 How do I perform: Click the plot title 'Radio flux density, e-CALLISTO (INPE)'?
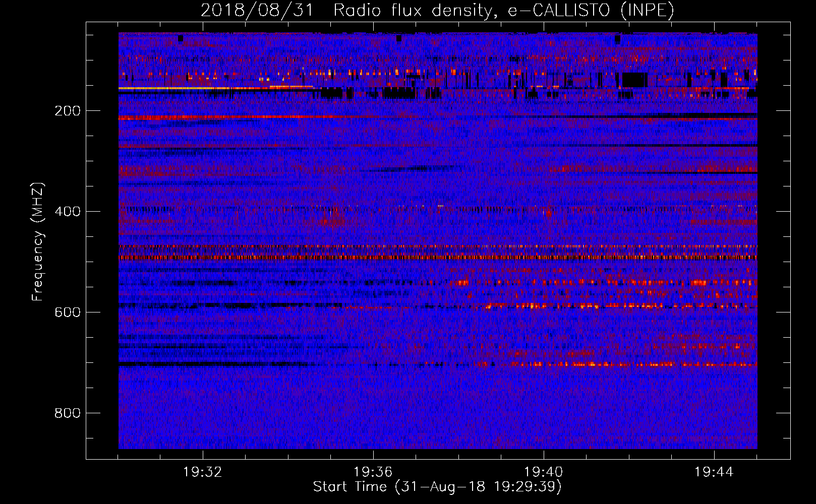tap(504, 11)
